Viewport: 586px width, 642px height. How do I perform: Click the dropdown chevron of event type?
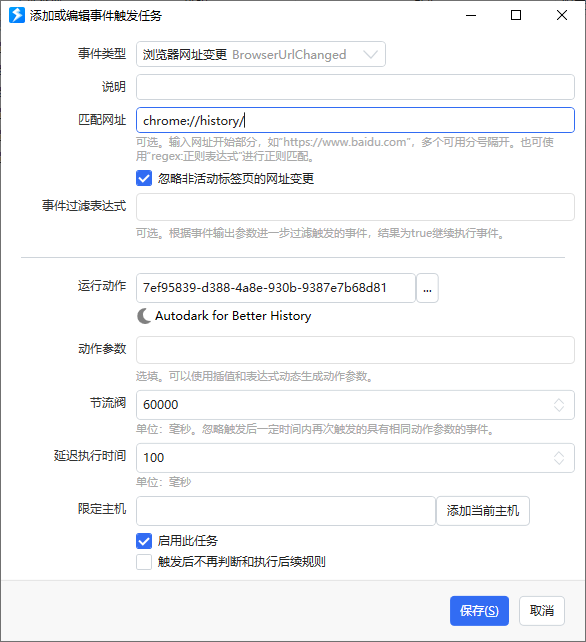tap(371, 54)
